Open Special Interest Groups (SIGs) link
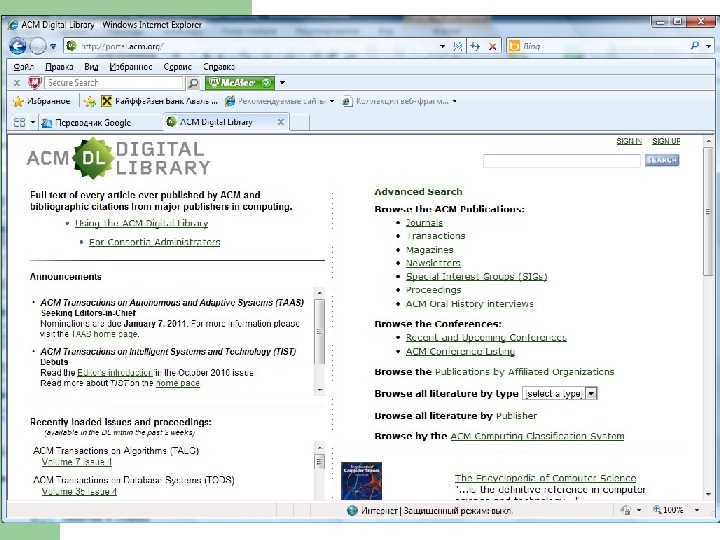This screenshot has height=540, width=720. point(476,276)
